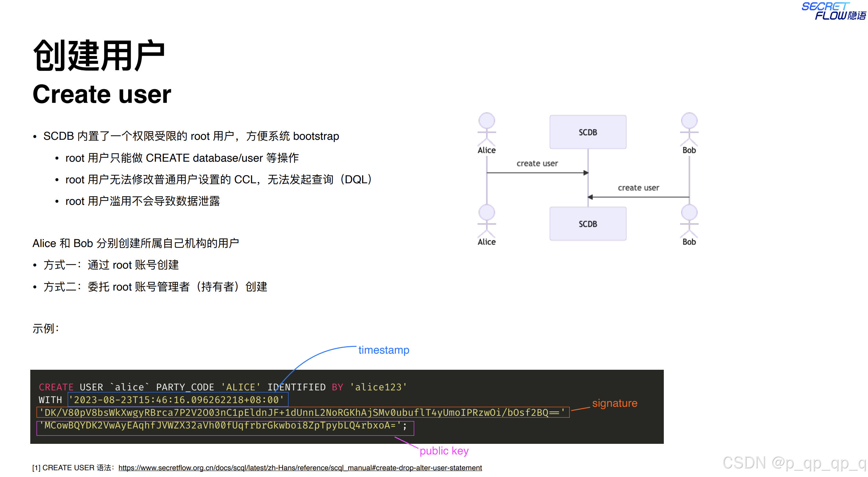This screenshot has height=477, width=868.
Task: Click Alice's create user arrow
Action: 537,173
